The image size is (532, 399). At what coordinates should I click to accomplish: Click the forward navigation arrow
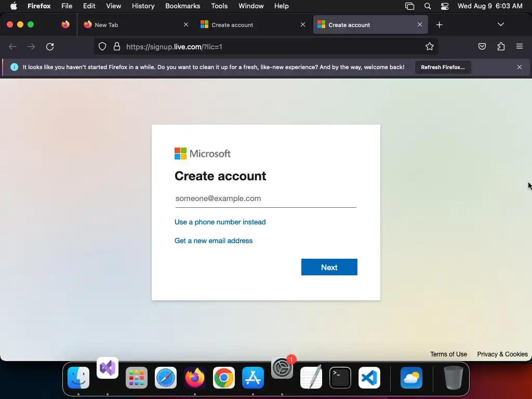pyautogui.click(x=31, y=46)
